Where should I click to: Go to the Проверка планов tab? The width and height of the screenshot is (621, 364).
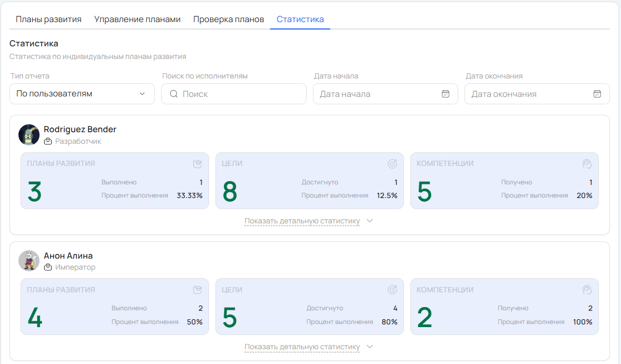229,19
